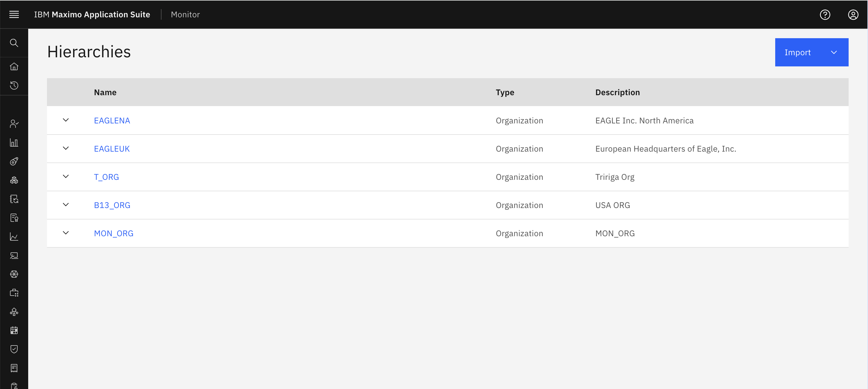
Task: Open the hexagon segments sidebar icon
Action: click(14, 274)
